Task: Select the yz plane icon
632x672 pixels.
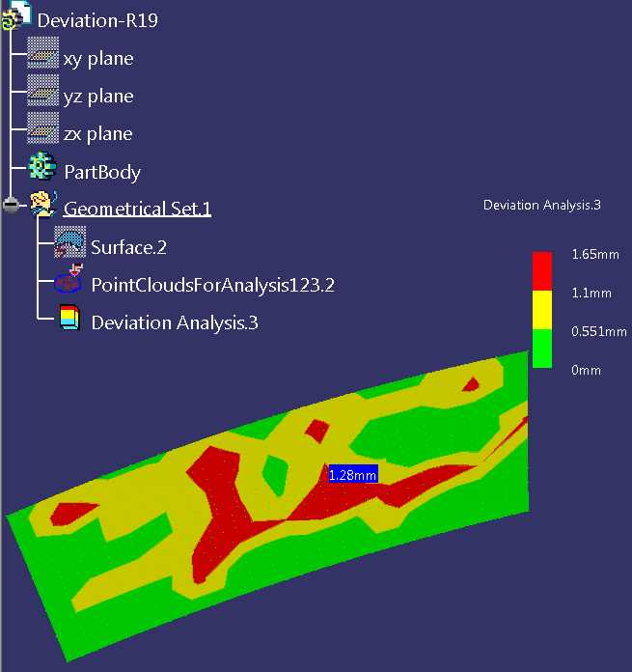Action: click(x=42, y=91)
